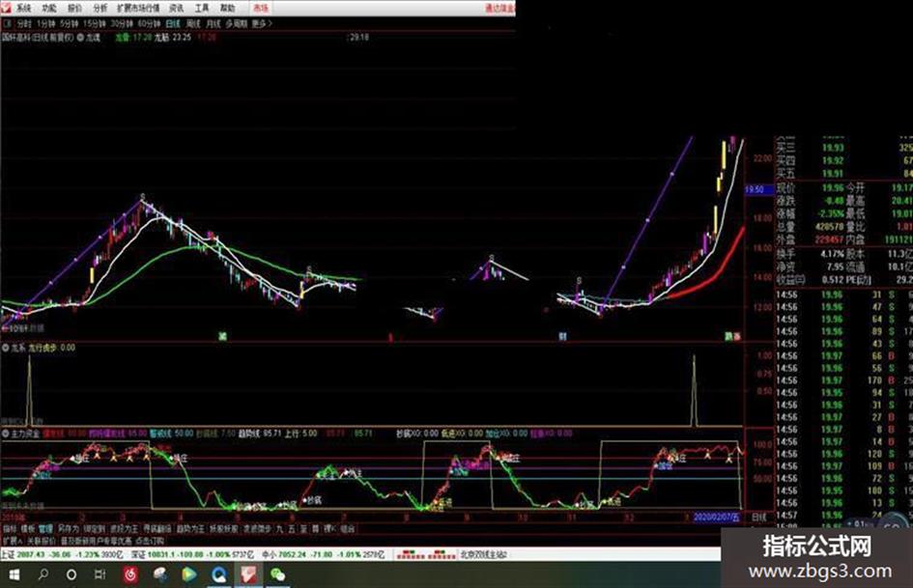Screen dimensions: 913x588
Task: Select the 五 indicator shortcut
Action: (x=292, y=528)
